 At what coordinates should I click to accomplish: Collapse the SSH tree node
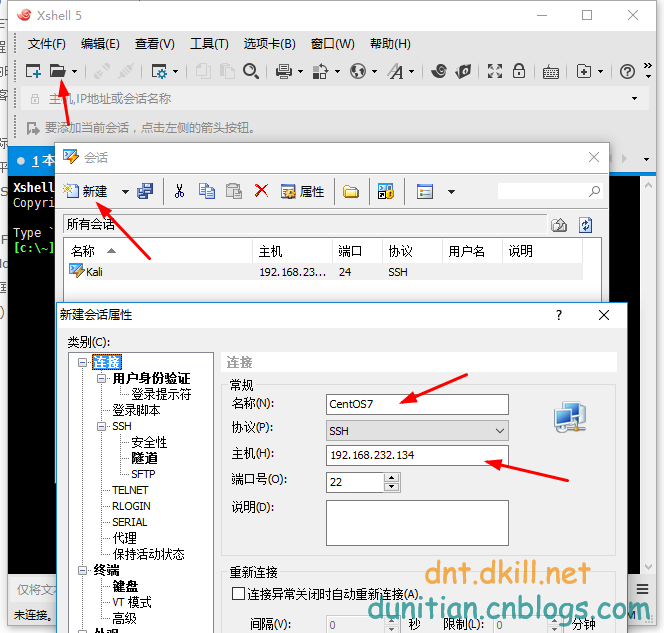click(x=102, y=426)
